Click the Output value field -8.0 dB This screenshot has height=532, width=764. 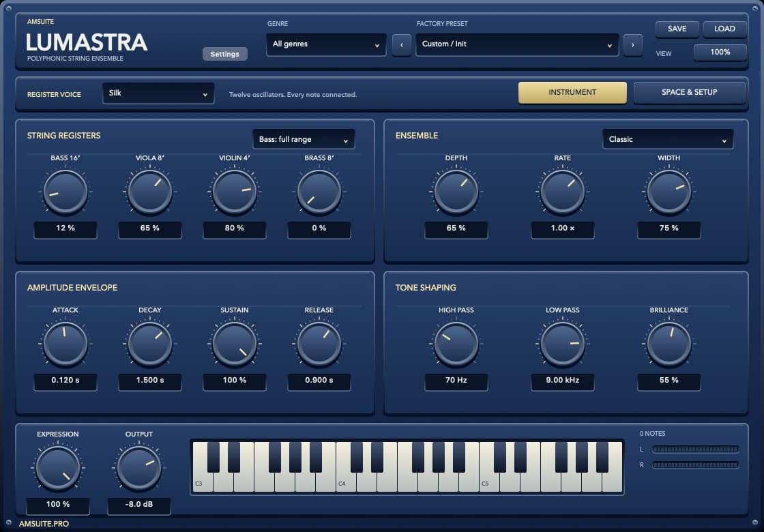[x=139, y=505]
